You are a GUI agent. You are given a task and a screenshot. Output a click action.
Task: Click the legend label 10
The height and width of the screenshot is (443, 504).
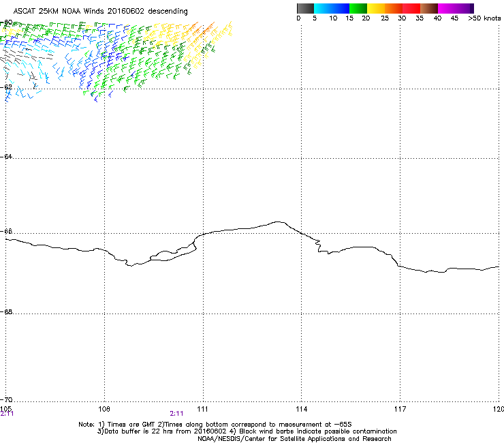[332, 18]
